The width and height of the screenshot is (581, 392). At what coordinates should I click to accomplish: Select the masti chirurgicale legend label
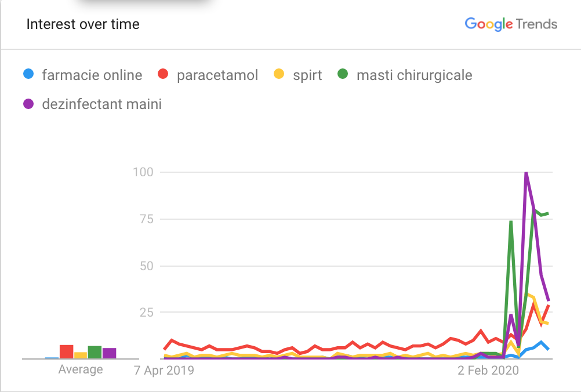(x=414, y=75)
